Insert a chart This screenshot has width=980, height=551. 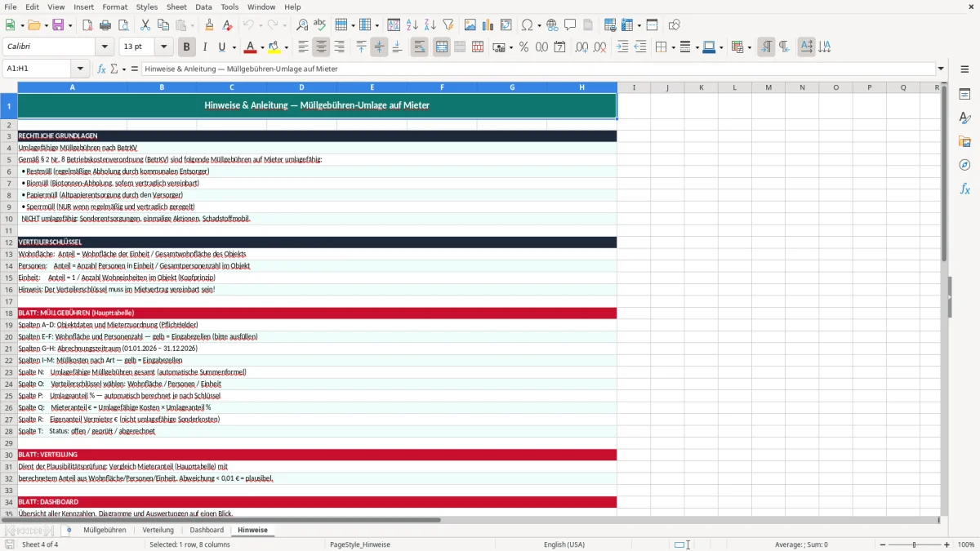point(488,25)
